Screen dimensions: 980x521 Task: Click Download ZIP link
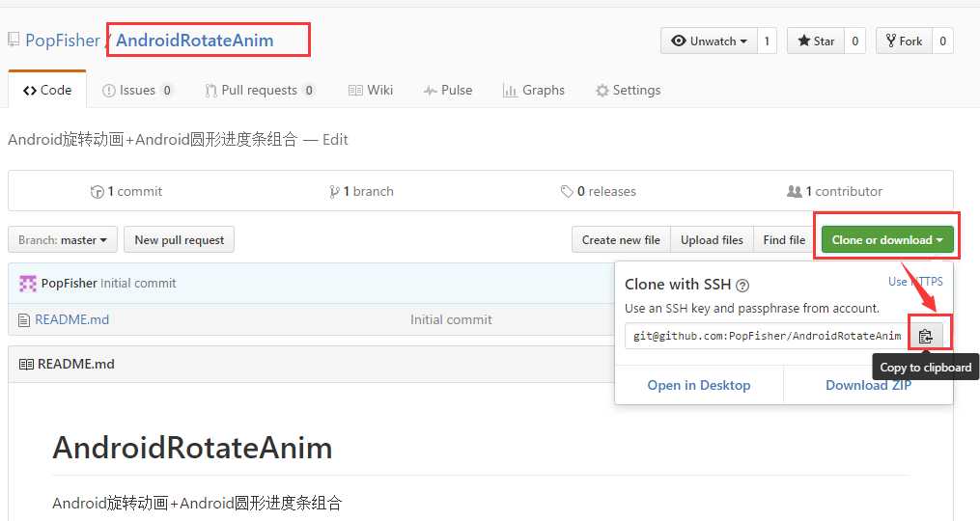coord(868,385)
